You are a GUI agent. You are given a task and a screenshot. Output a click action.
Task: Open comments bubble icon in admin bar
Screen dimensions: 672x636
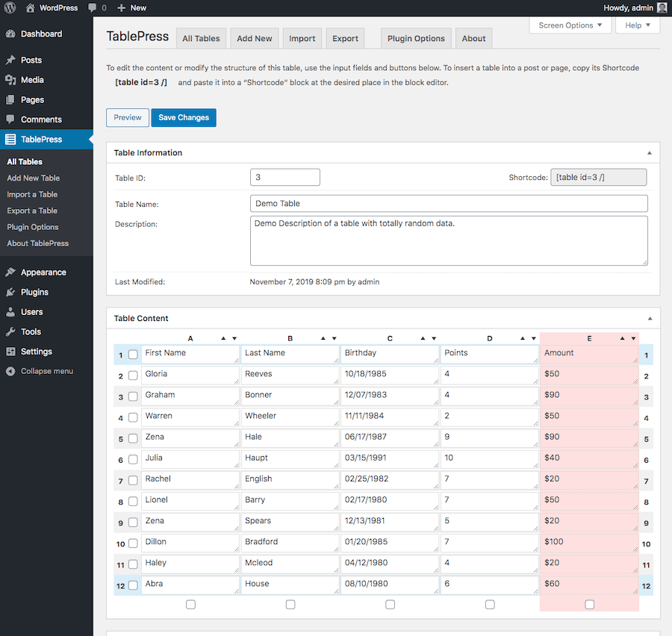(92, 7)
